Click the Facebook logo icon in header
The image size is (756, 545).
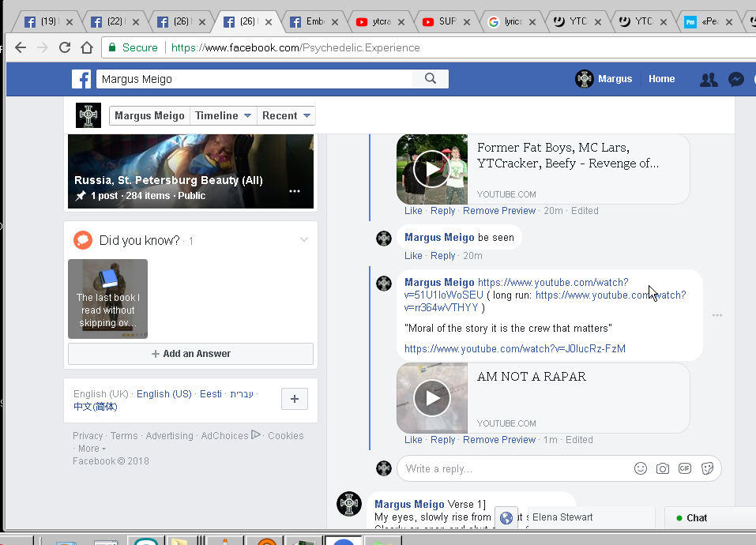click(x=81, y=79)
